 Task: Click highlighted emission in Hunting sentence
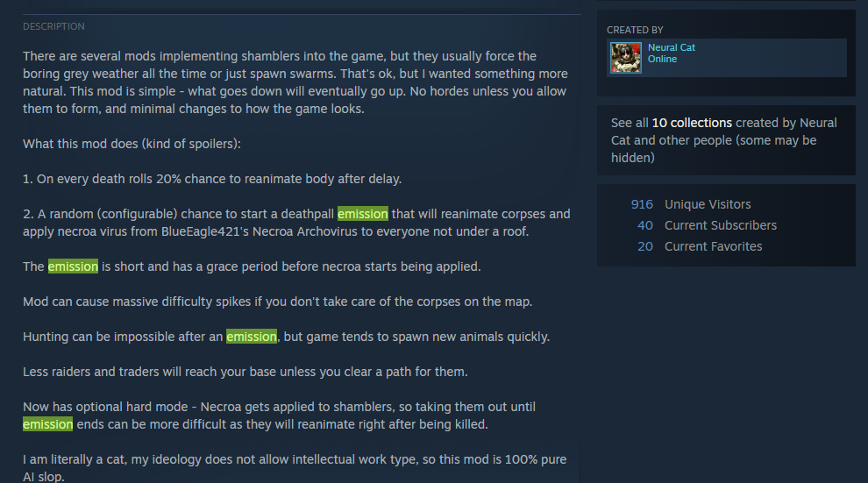click(252, 337)
